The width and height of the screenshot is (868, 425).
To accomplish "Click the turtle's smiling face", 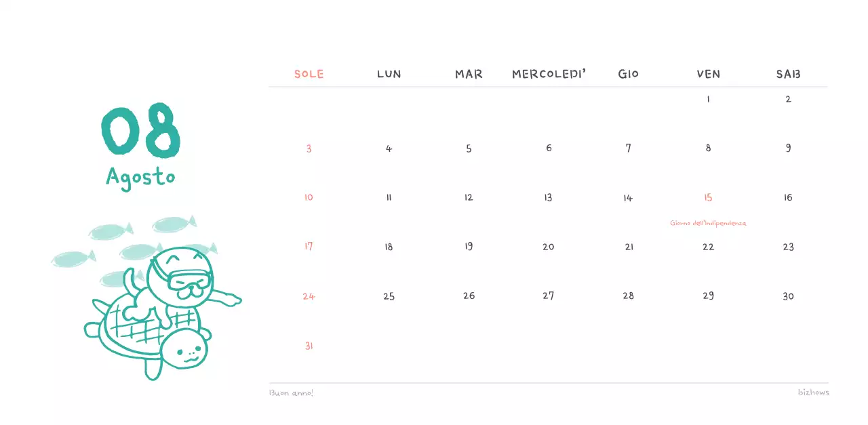I will (186, 352).
